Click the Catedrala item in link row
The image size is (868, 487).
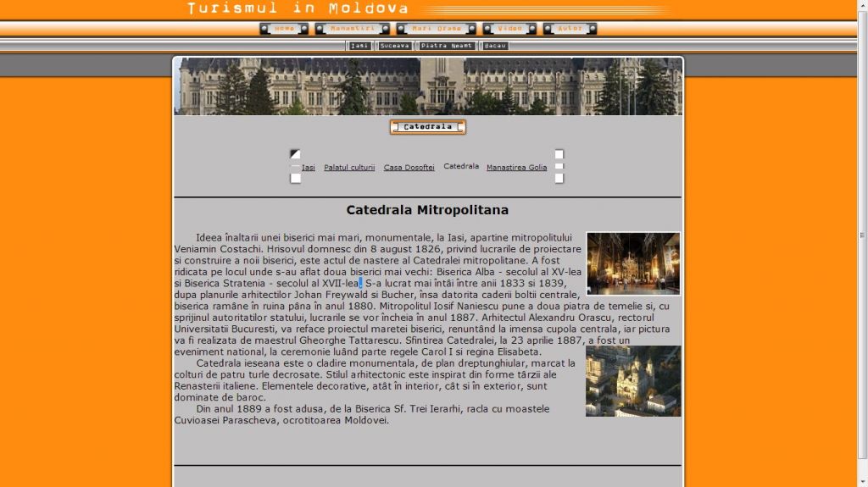[461, 166]
